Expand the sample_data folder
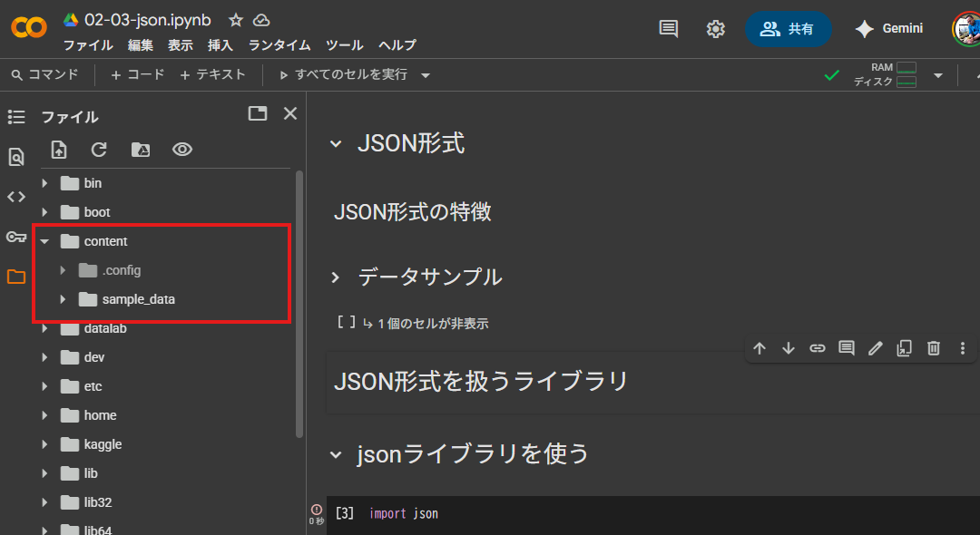The image size is (980, 535). [x=63, y=299]
